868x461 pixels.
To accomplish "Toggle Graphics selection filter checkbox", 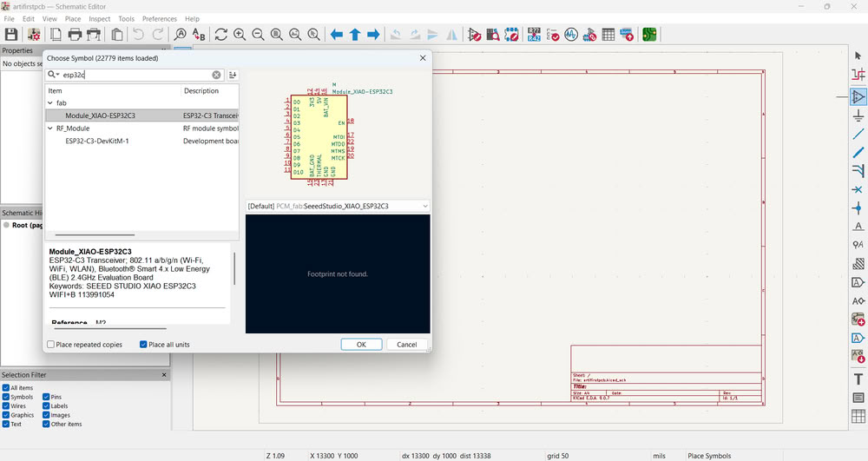I will (6, 415).
